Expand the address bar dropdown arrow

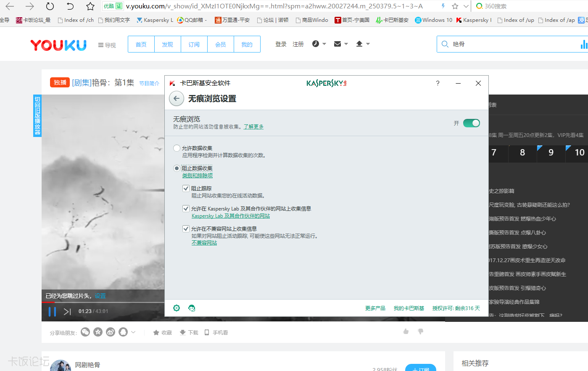tap(466, 6)
